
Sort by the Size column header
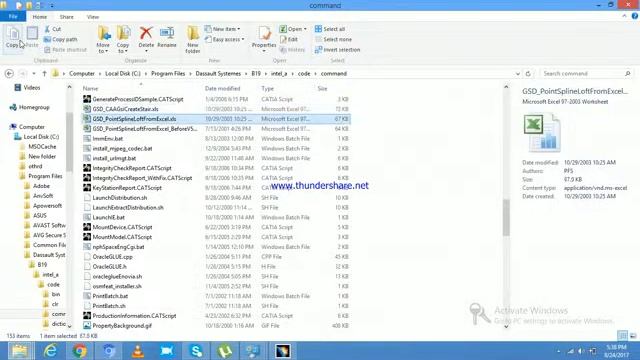pos(322,89)
